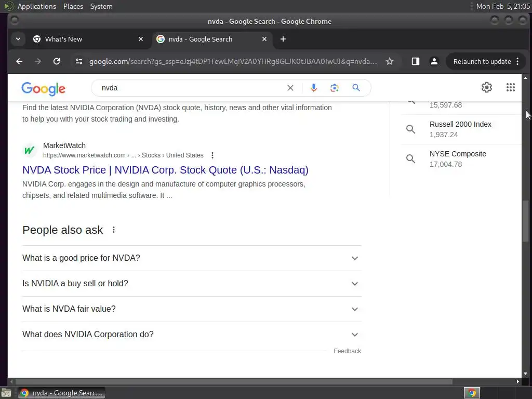
Task: Click Relaunch to update button
Action: (x=482, y=61)
